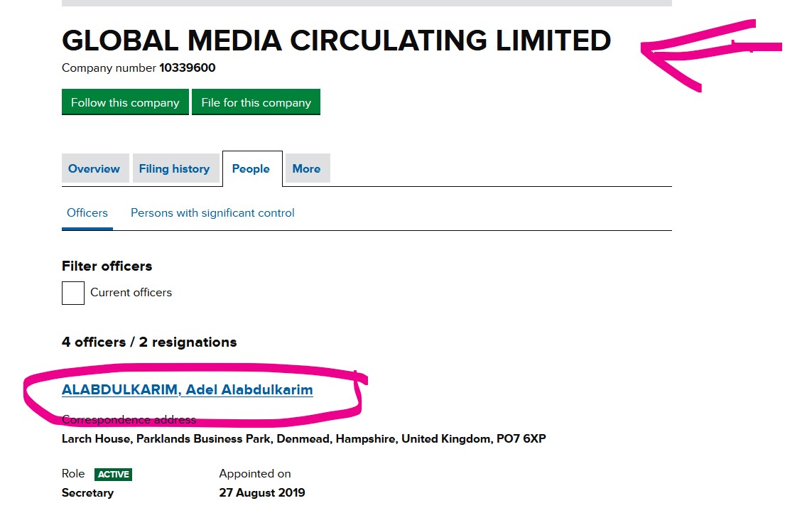This screenshot has width=812, height=513.
Task: Click the Larch House correspondence address text
Action: pyautogui.click(x=303, y=439)
